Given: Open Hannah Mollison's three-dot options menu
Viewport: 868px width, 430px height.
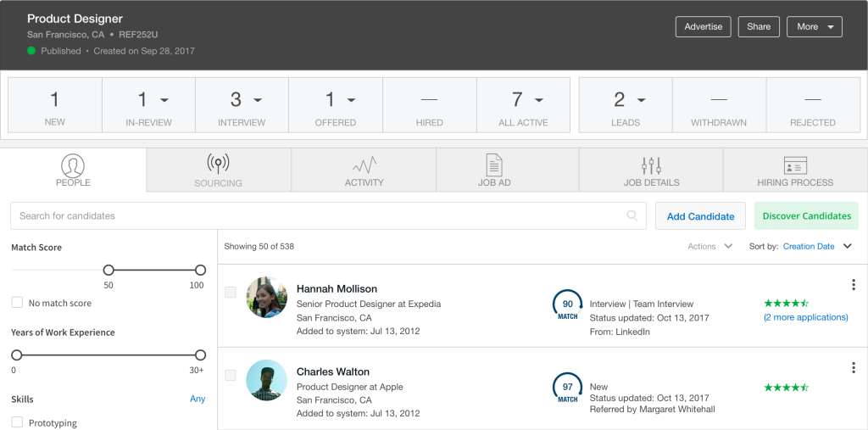Looking at the screenshot, I should click(x=854, y=285).
